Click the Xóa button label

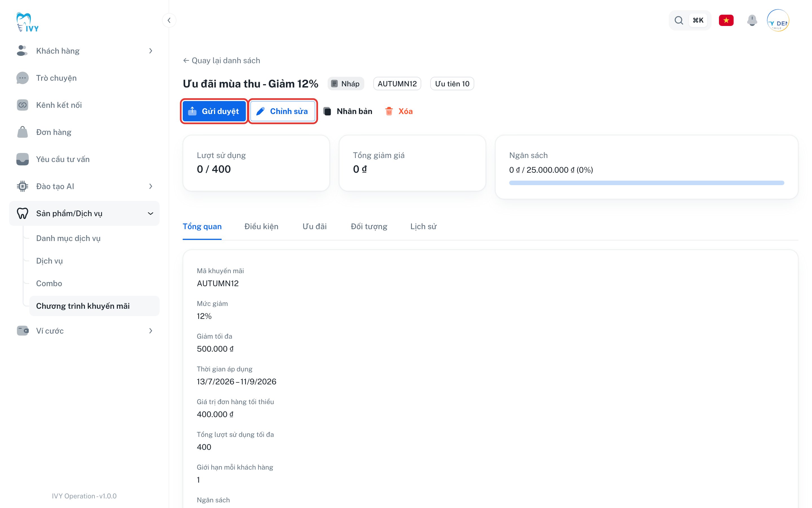click(x=405, y=111)
